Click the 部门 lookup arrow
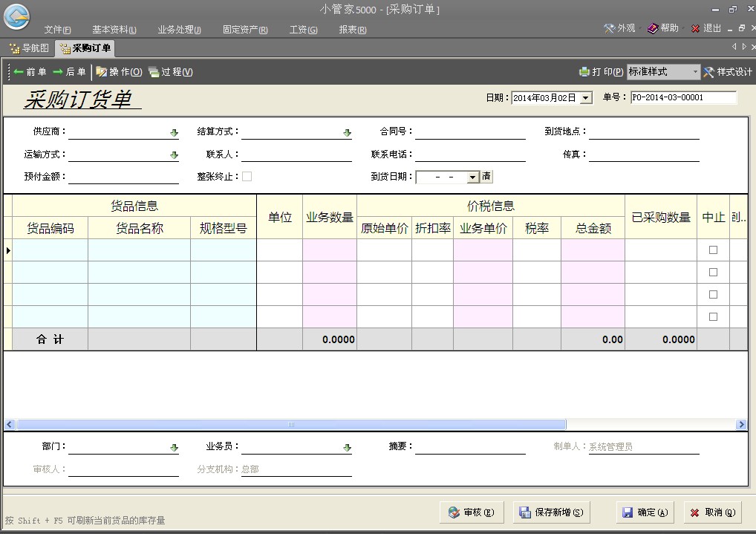 (x=174, y=448)
